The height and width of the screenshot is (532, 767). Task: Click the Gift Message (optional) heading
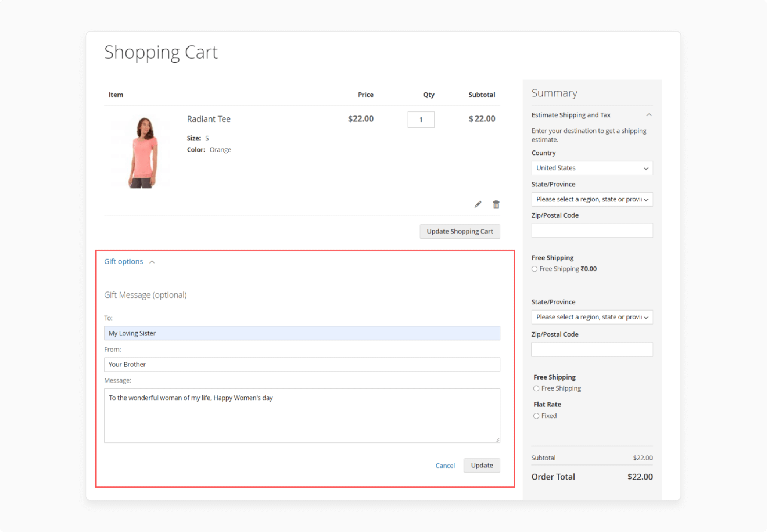coord(146,295)
